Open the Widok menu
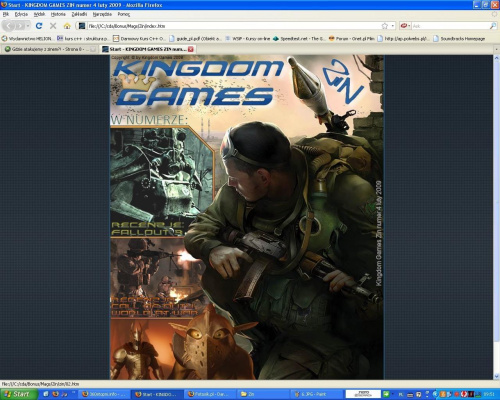Screen dimensions: 500x400 pos(39,14)
